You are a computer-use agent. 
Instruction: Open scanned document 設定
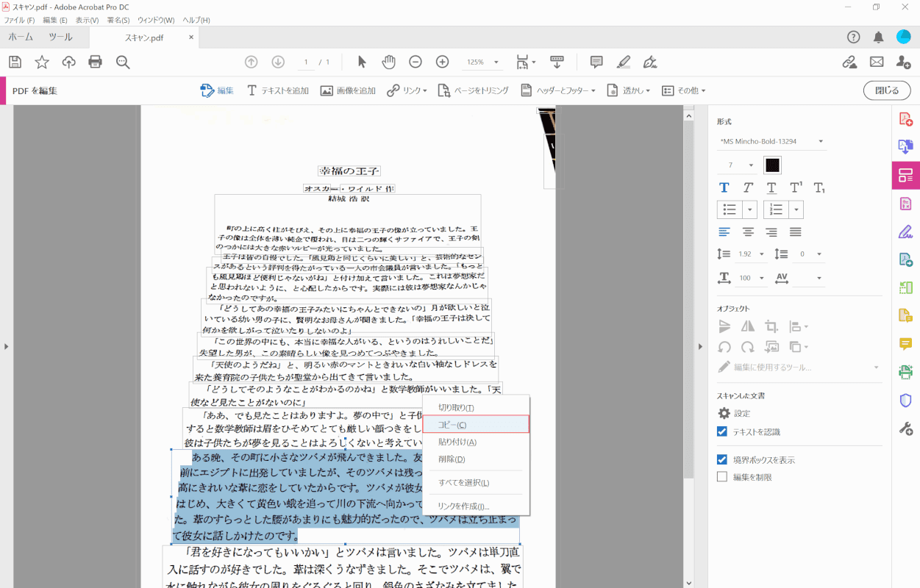click(735, 413)
